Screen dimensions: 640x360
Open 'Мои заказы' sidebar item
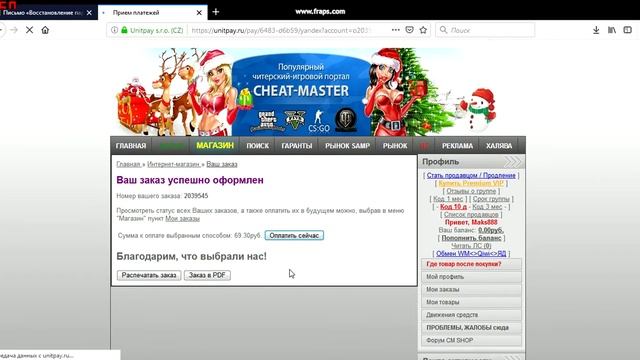tap(471, 289)
